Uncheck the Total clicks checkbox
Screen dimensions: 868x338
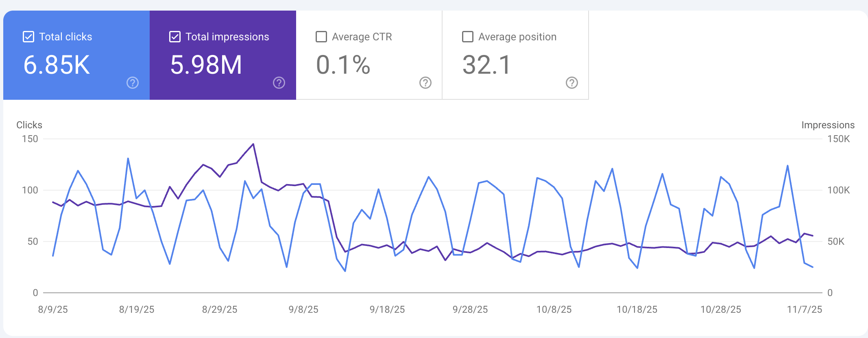pos(28,37)
